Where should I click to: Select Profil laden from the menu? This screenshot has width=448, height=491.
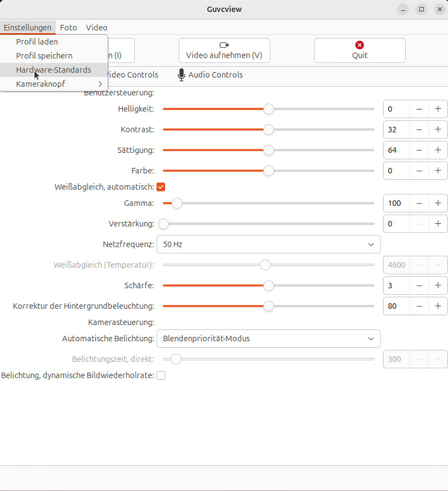tap(54, 42)
